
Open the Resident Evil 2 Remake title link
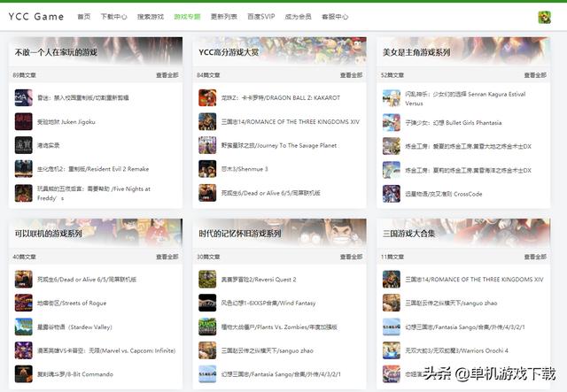click(93, 169)
